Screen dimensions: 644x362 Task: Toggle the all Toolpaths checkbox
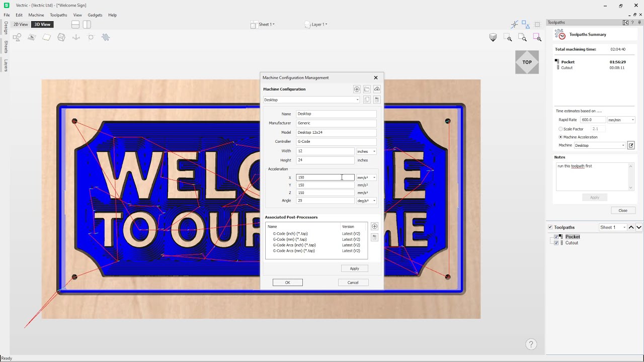click(550, 227)
